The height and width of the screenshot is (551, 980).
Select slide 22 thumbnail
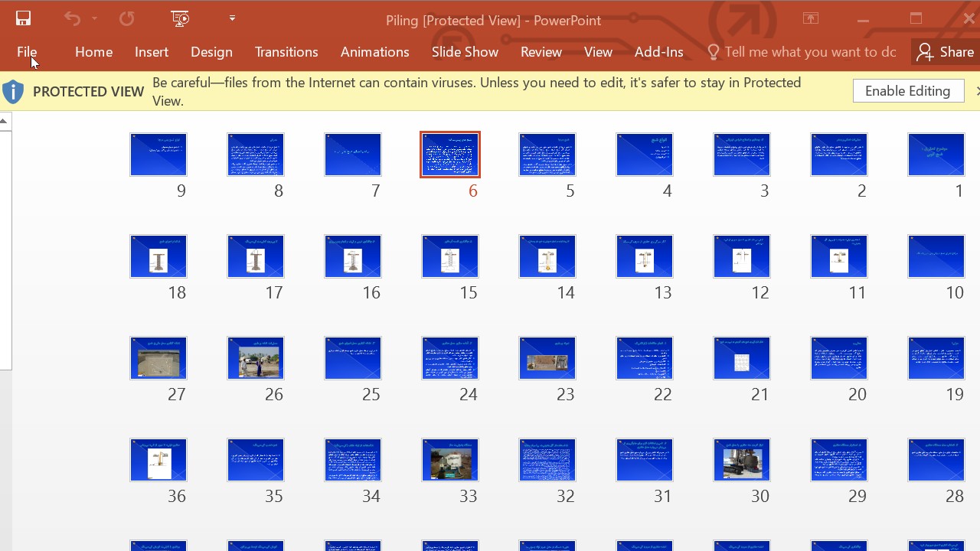click(645, 358)
